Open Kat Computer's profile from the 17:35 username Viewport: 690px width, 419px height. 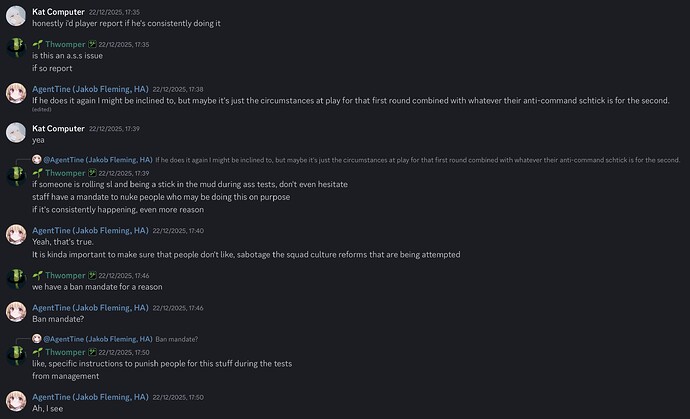point(58,12)
